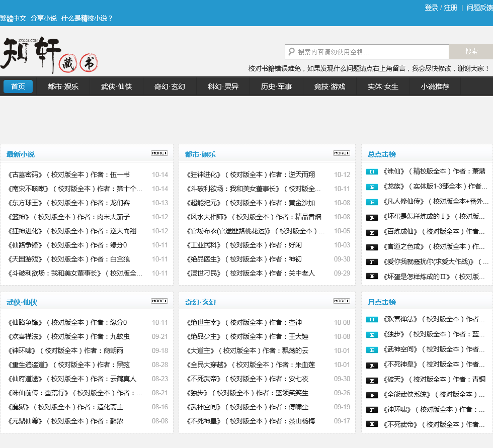Open MORE icon for 都市·娱乐 section
The image size is (493, 448).
pos(341,153)
